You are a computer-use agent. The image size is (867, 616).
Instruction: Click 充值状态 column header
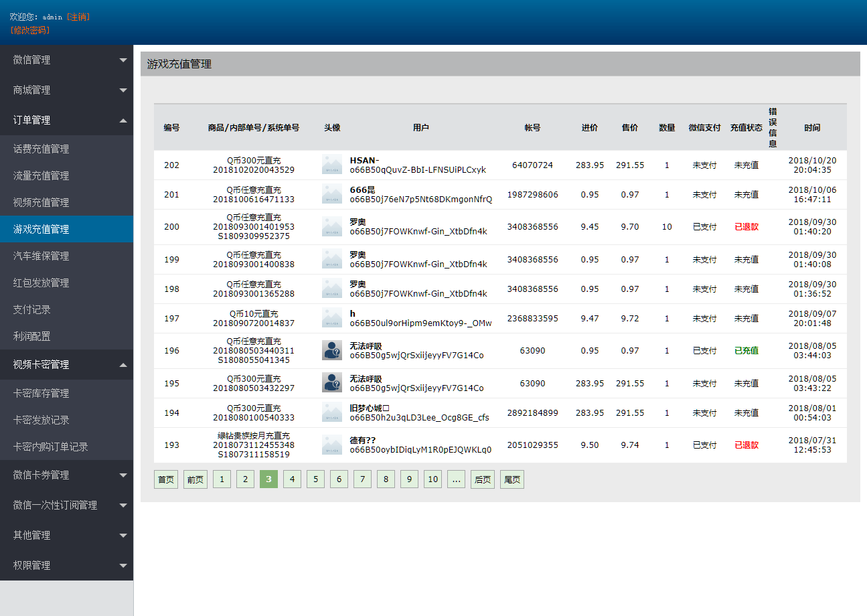tap(746, 127)
